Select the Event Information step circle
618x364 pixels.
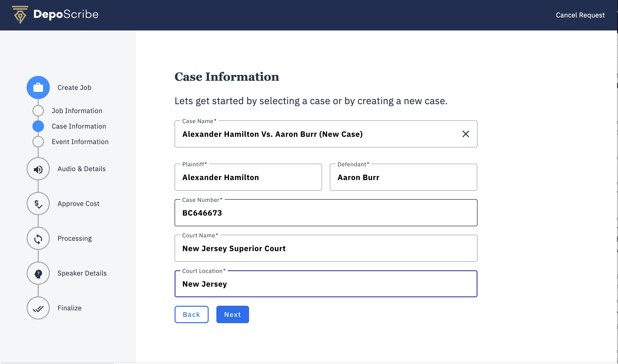(38, 142)
